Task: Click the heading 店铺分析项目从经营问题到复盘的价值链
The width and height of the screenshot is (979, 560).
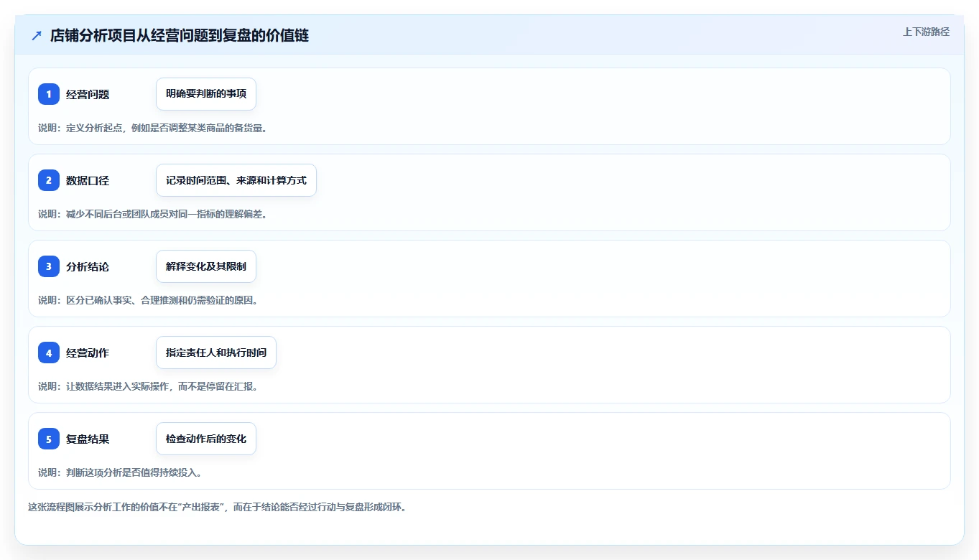Action: 180,35
